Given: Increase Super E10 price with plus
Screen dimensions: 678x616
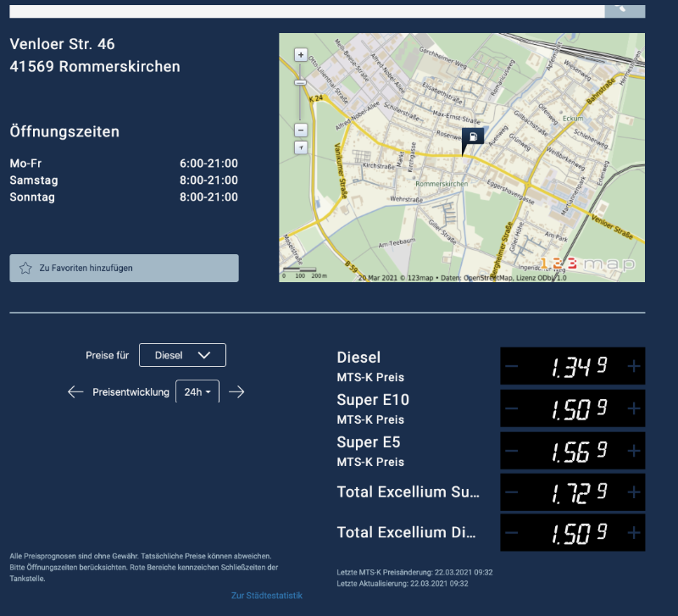Looking at the screenshot, I should point(633,408).
